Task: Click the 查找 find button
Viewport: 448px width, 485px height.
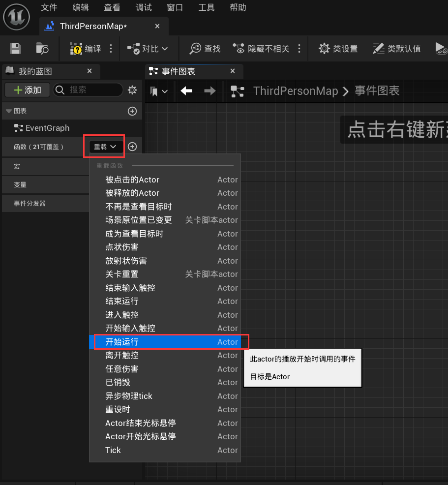Action: pyautogui.click(x=205, y=49)
